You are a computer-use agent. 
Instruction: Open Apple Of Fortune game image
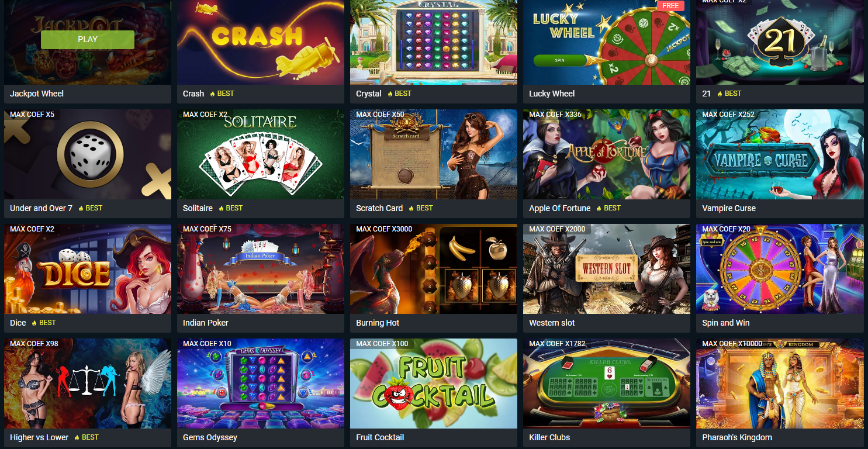point(607,154)
